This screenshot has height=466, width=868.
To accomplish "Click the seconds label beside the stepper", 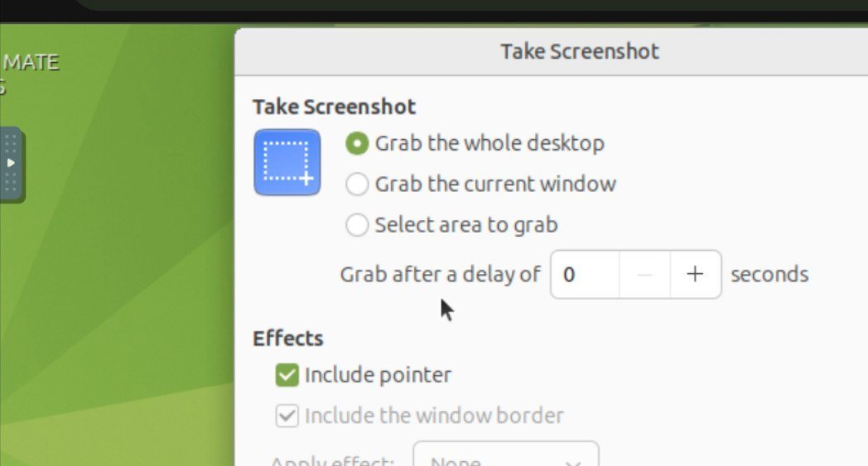I will click(769, 274).
